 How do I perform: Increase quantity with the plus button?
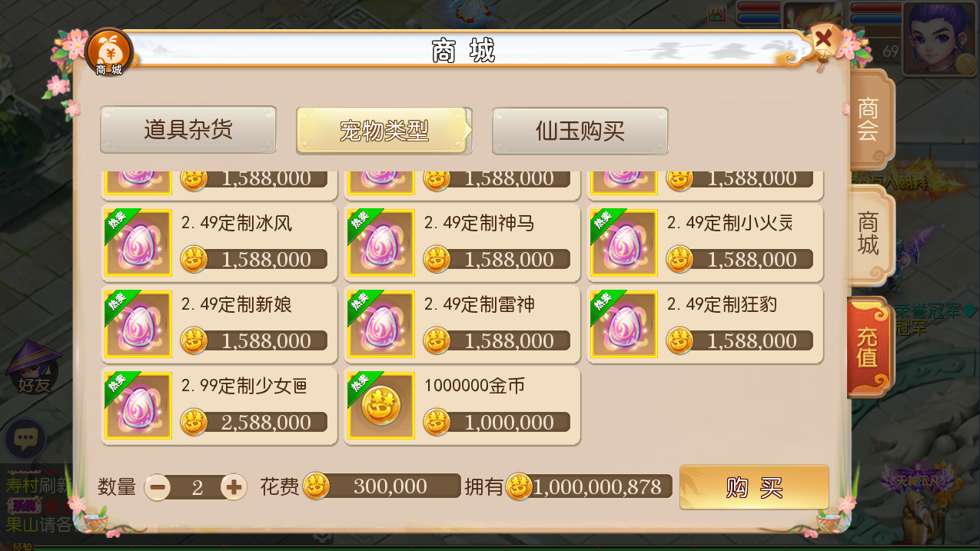(234, 486)
